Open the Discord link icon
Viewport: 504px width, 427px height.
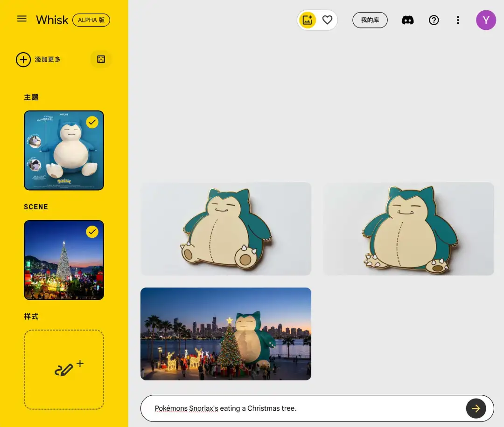(407, 20)
